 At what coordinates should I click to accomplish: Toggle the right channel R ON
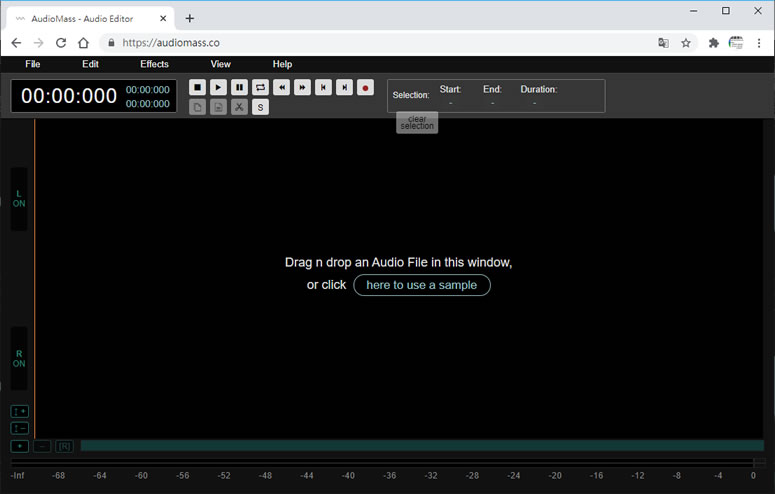(x=19, y=358)
